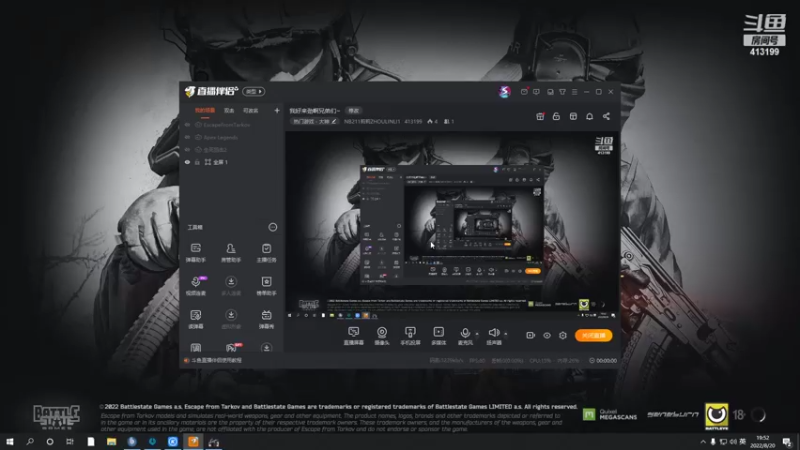
Task: Open File Explorer from the taskbar
Action: pyautogui.click(x=111, y=442)
